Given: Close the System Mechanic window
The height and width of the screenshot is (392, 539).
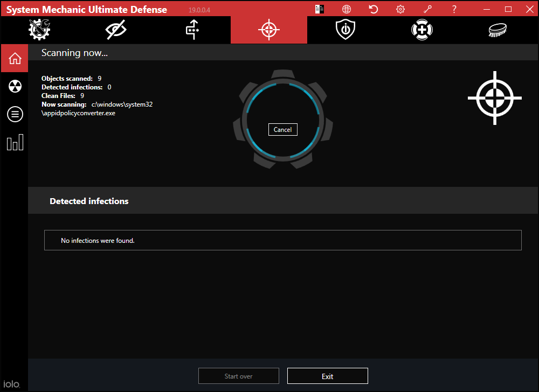Looking at the screenshot, I should pos(530,9).
